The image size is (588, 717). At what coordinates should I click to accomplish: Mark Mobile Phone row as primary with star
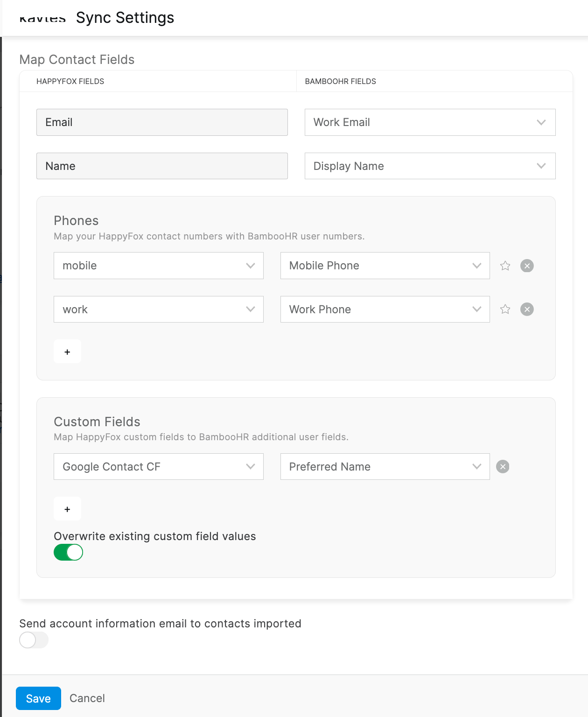click(505, 266)
